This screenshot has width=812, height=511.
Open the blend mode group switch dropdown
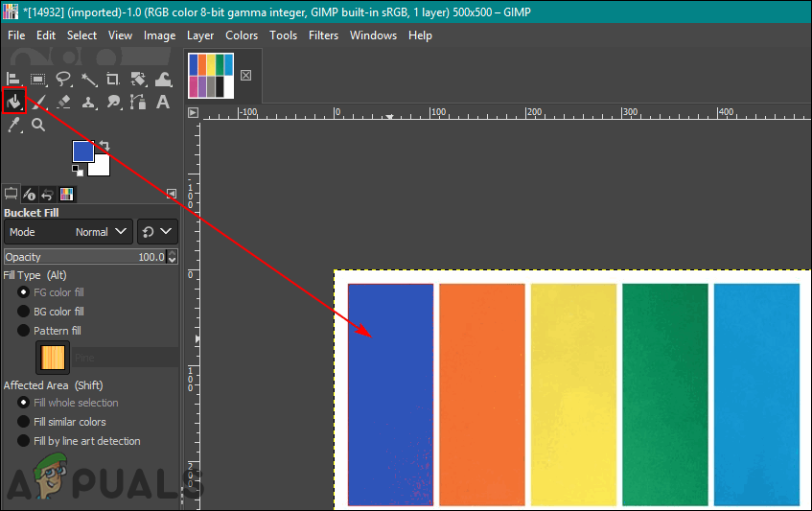pyautogui.click(x=157, y=231)
